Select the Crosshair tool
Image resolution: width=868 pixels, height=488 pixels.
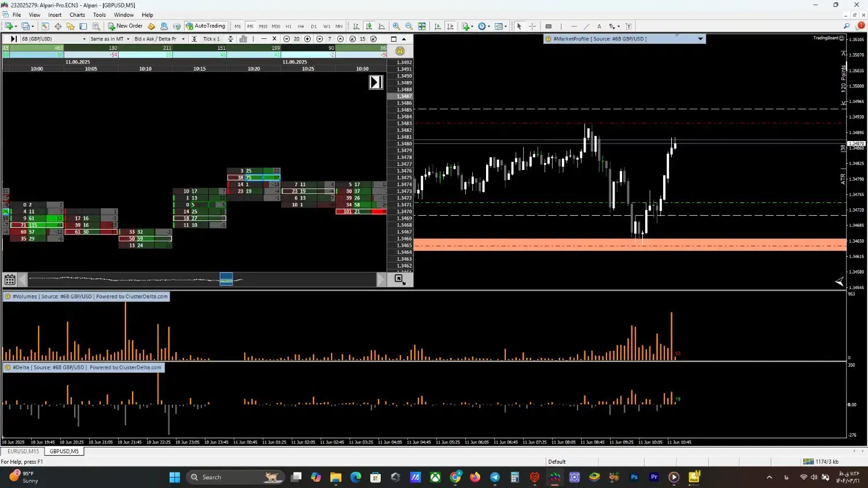532,27
